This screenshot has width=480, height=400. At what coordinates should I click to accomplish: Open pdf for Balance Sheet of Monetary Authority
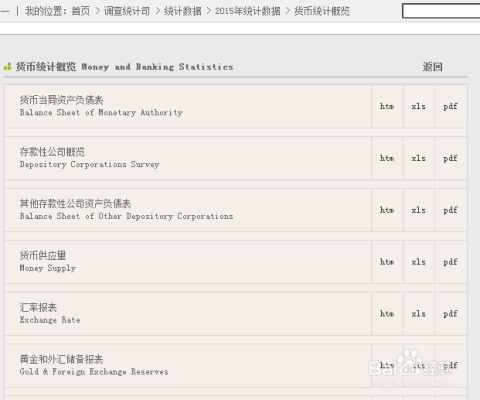(450, 107)
